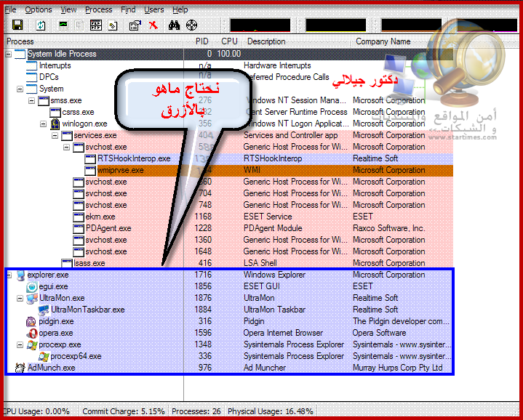Sort by the Description column header
The width and height of the screenshot is (523, 420).
297,41
